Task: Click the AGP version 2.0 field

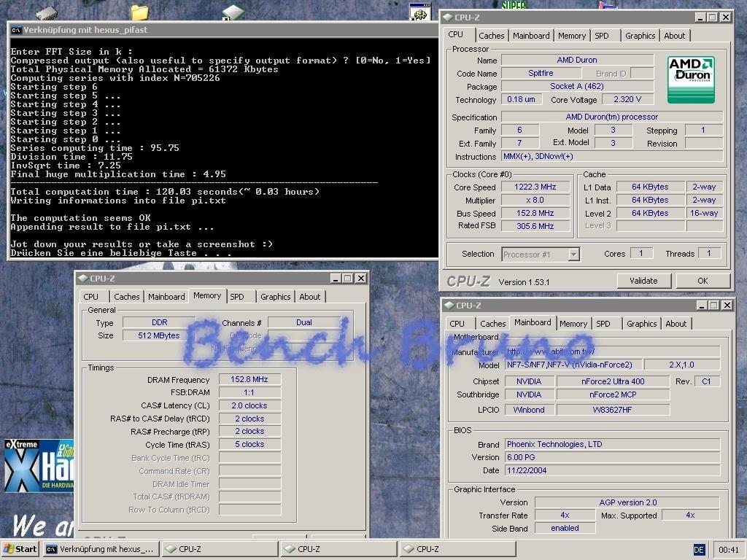Action: tap(627, 502)
